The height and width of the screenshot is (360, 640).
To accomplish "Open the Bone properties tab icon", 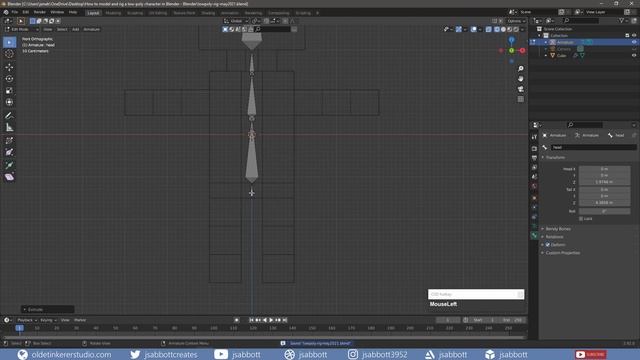I will tap(534, 236).
